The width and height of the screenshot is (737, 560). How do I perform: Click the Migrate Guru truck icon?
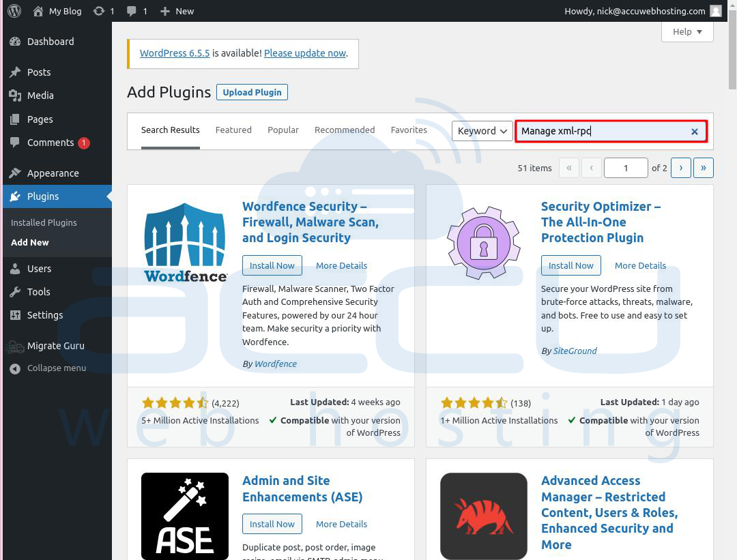pos(15,347)
